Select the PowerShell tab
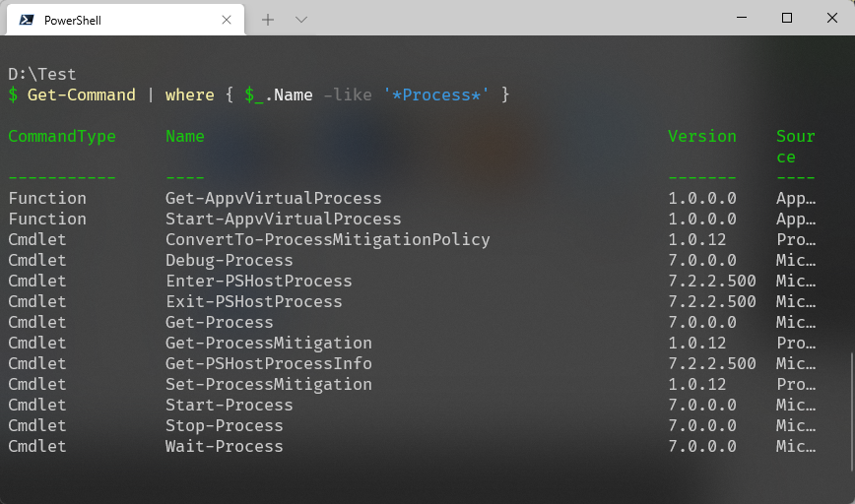This screenshot has width=855, height=504. [x=125, y=20]
